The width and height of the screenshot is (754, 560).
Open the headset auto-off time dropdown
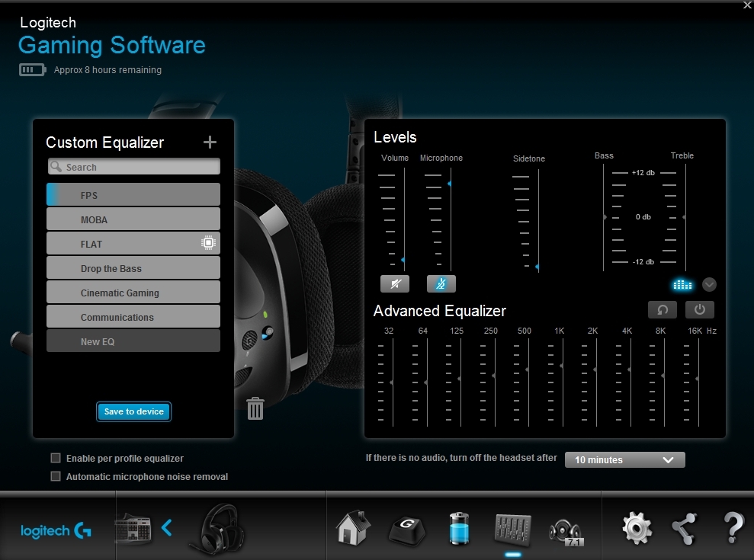(x=624, y=459)
